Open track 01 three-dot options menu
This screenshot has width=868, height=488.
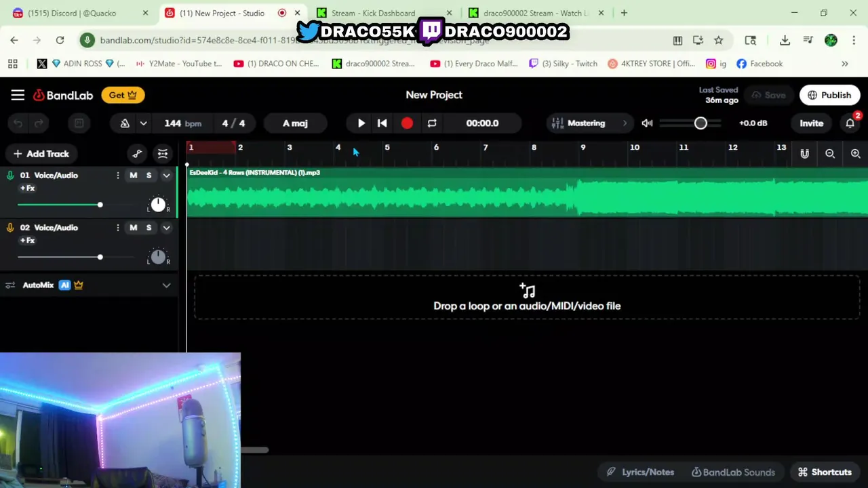(x=117, y=176)
